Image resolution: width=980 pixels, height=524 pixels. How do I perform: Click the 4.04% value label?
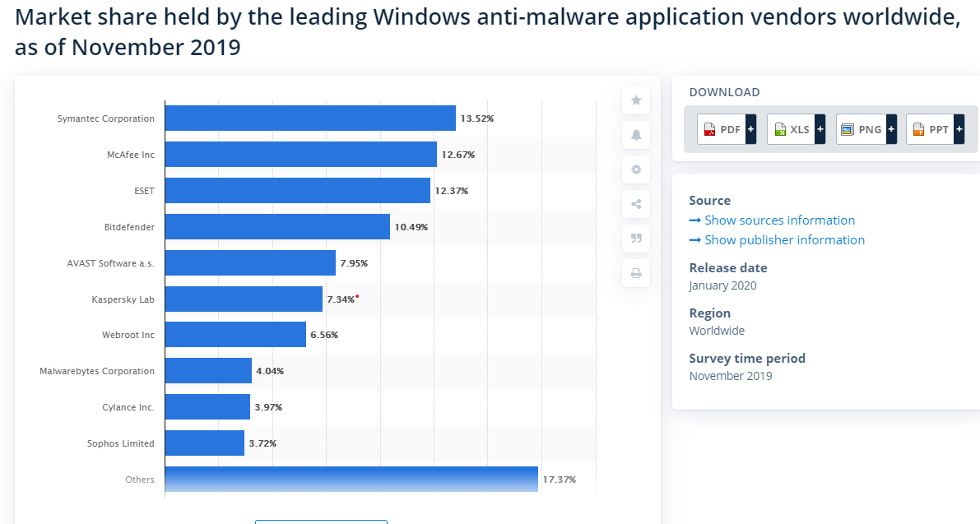pos(270,371)
